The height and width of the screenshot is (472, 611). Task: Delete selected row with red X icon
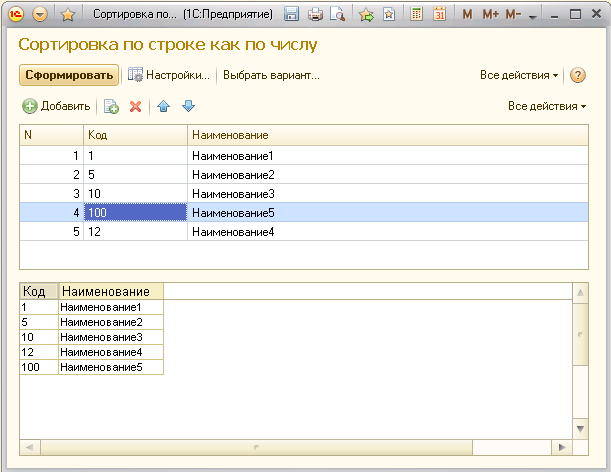click(x=135, y=106)
